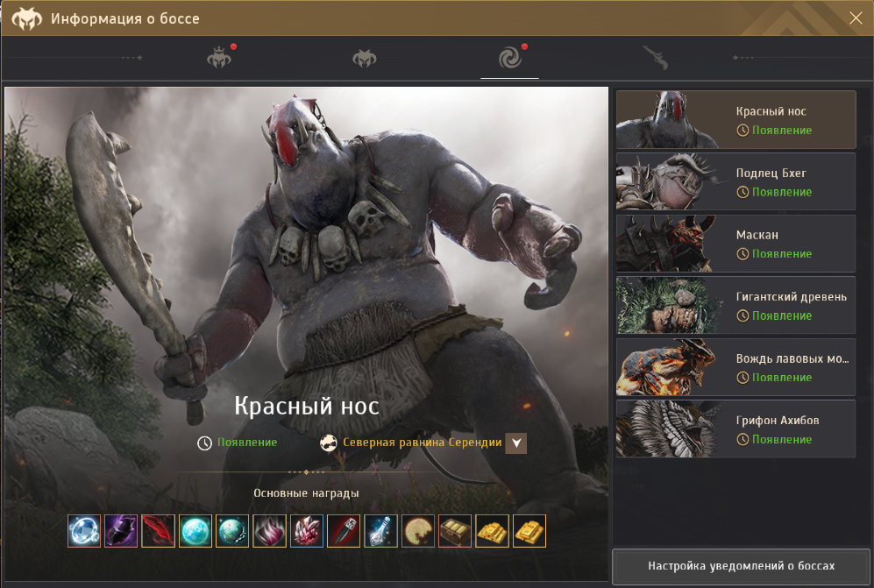
Task: Expand the Северная равнина Серендии location dropdown
Action: point(516,443)
